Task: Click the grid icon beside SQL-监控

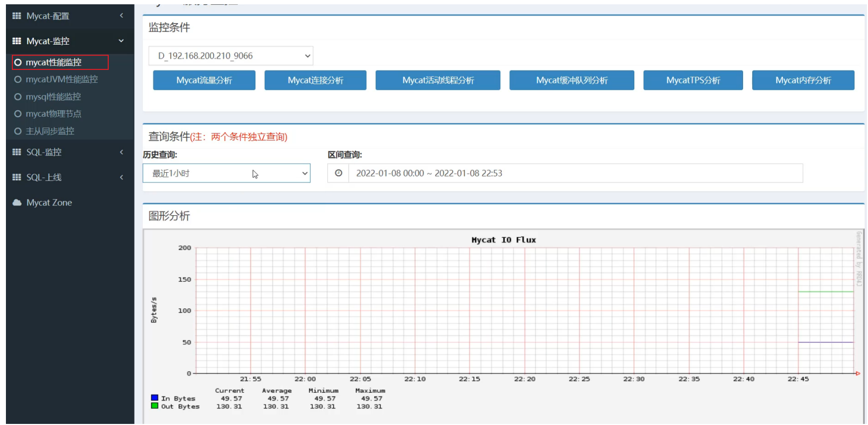Action: (x=17, y=152)
